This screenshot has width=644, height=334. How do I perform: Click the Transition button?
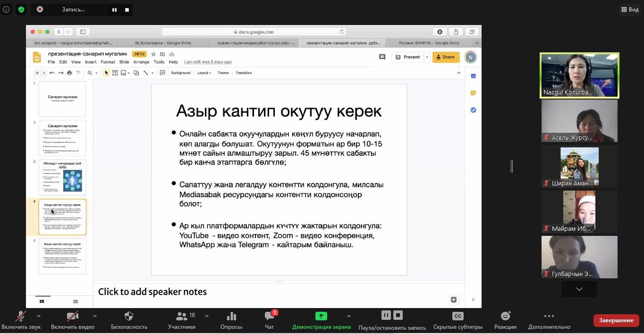(x=244, y=73)
